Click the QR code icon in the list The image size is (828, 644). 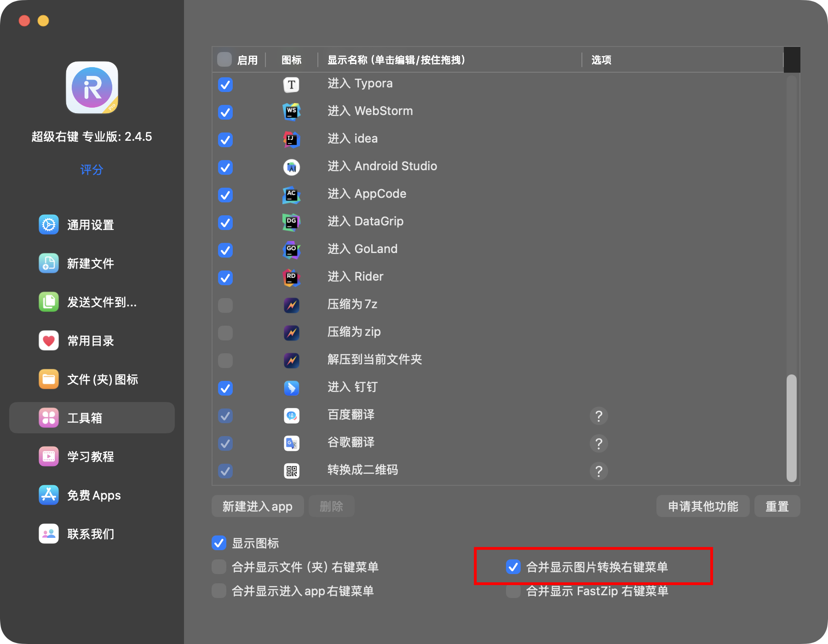tap(291, 471)
